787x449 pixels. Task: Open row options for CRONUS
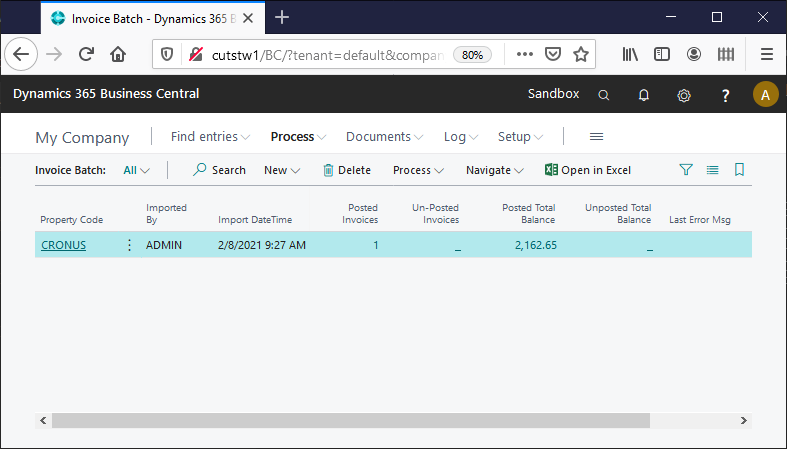point(129,245)
